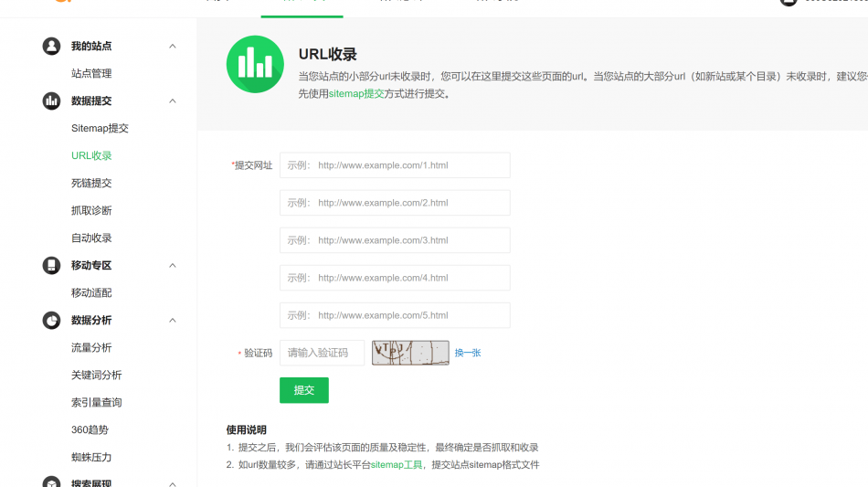Image resolution: width=868 pixels, height=487 pixels.
Task: Collapse the 我的站点 section chevron
Action: pos(173,46)
